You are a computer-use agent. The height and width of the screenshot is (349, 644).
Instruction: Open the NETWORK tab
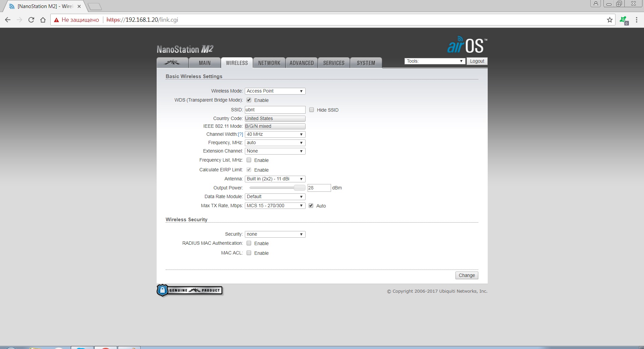(269, 63)
